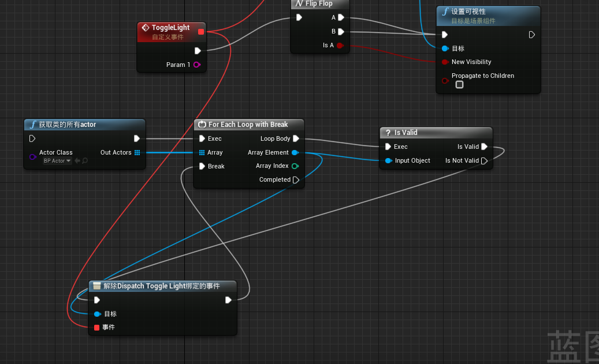Click the use-selected arrow icon beside BP Actor

77,161
